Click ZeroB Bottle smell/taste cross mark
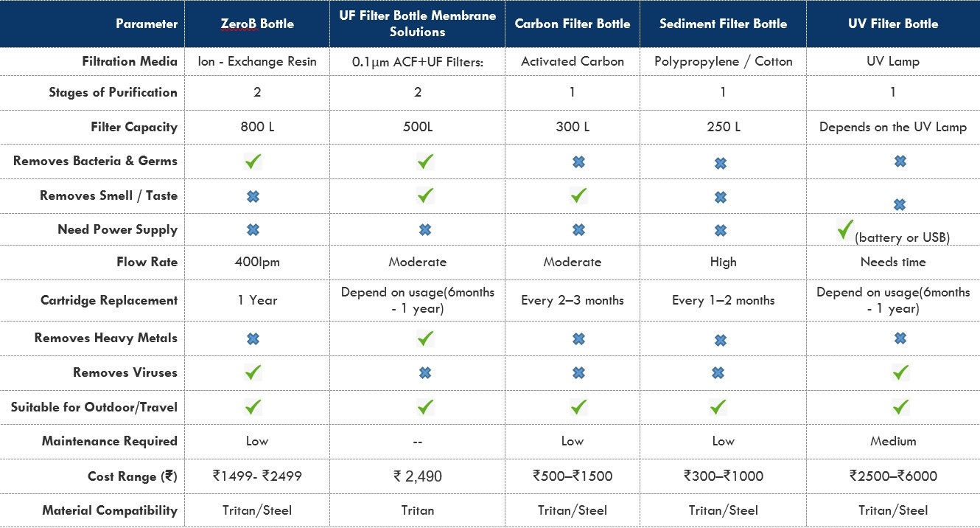 (253, 196)
